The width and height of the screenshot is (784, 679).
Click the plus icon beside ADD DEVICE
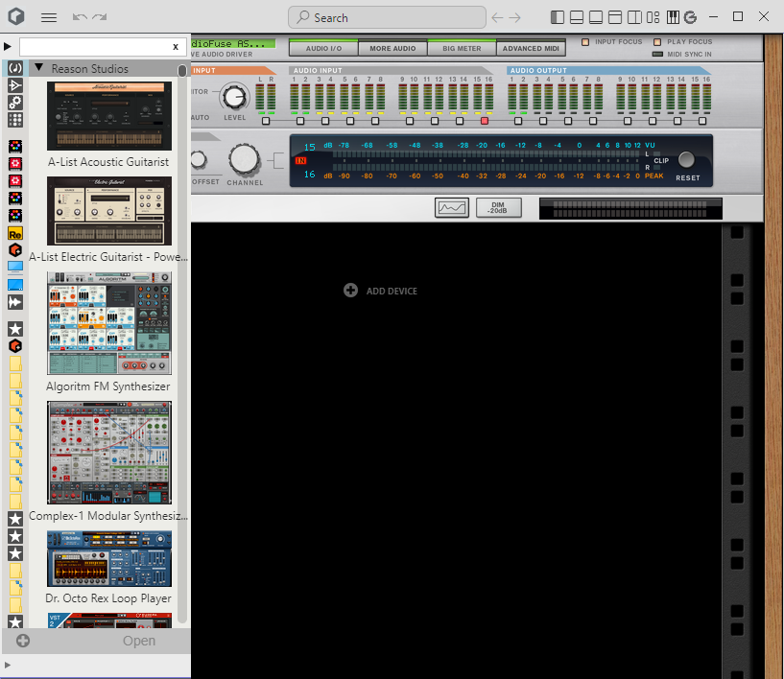[350, 291]
